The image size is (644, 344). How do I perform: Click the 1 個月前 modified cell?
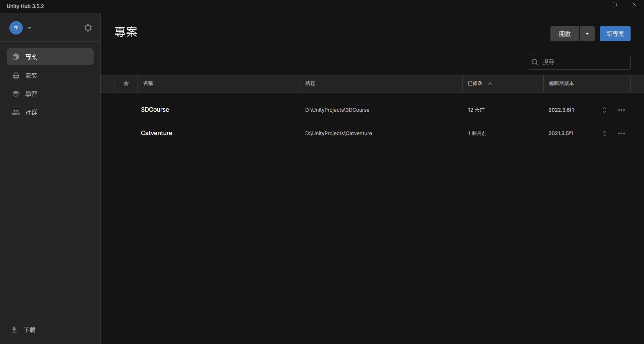[477, 133]
